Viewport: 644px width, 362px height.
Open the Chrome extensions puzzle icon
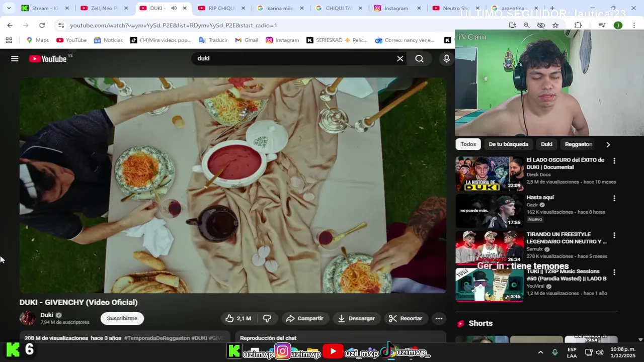578,25
